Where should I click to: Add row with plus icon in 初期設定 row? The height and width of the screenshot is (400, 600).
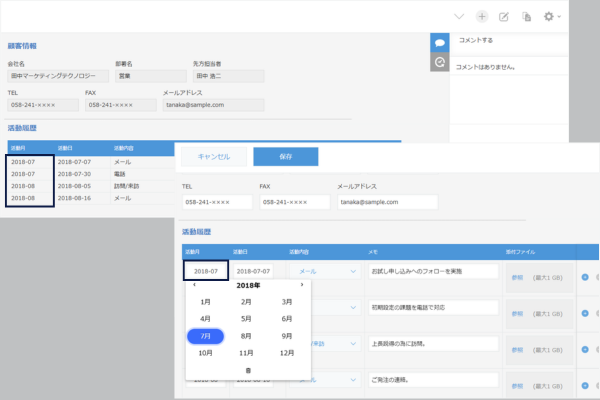585,313
